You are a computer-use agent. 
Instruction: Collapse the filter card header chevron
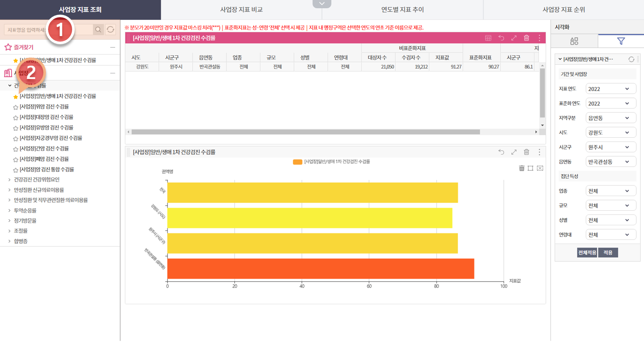point(560,59)
